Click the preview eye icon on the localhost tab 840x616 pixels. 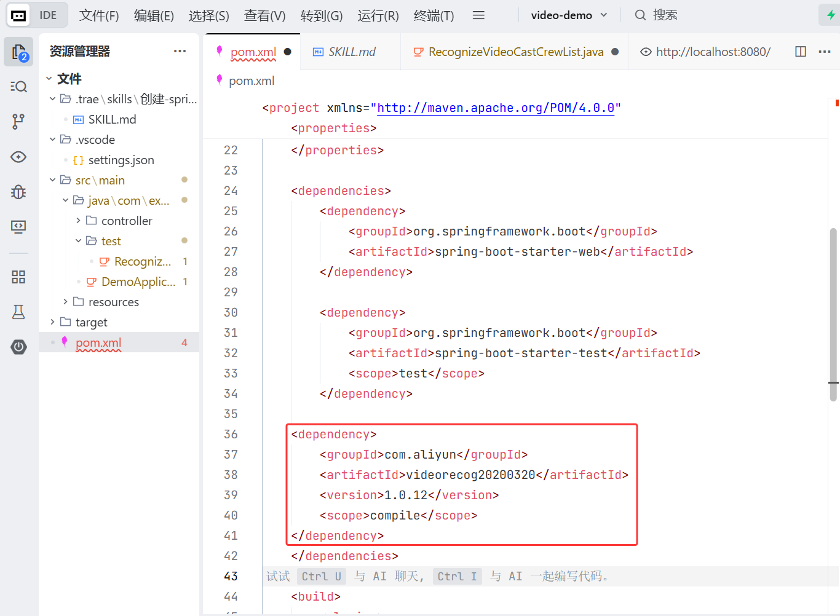[x=646, y=52]
